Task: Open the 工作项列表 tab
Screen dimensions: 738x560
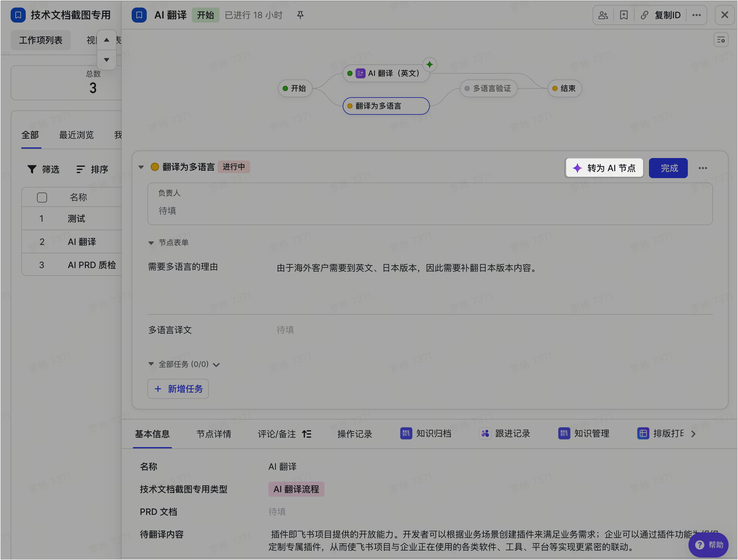Action: (41, 40)
